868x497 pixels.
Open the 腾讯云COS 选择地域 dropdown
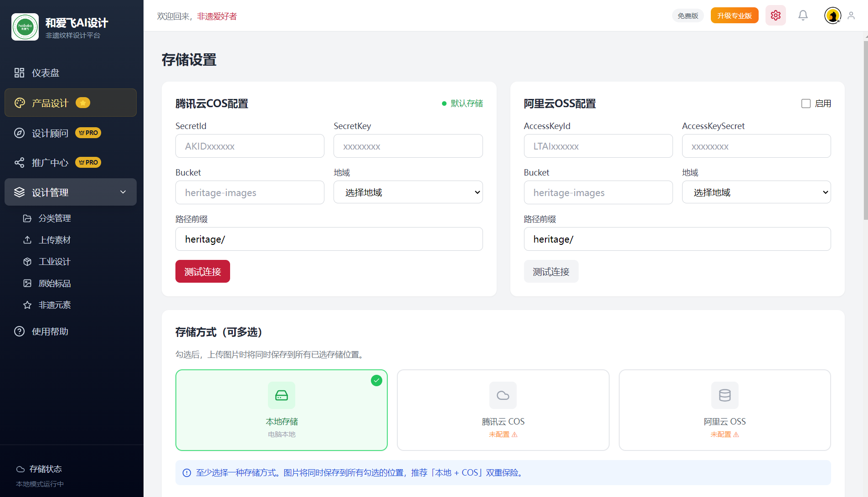(408, 192)
